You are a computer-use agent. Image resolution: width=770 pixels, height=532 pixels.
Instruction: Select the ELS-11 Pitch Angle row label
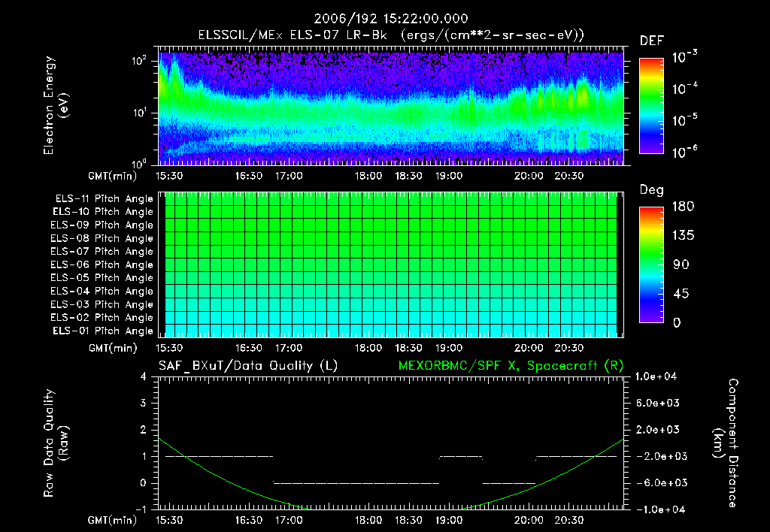pyautogui.click(x=104, y=199)
